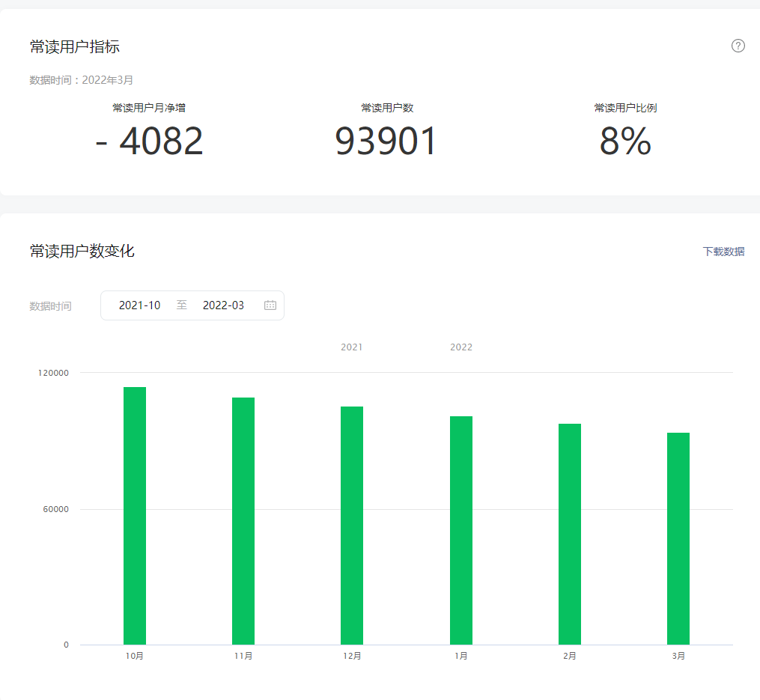Click the green bar for 2月
The height and width of the screenshot is (700, 760).
click(x=570, y=534)
